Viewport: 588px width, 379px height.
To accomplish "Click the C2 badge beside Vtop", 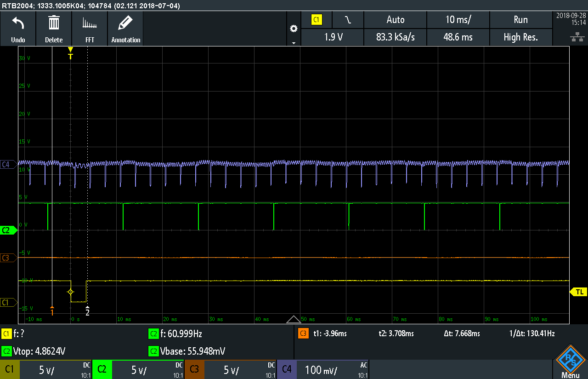I will 6,351.
